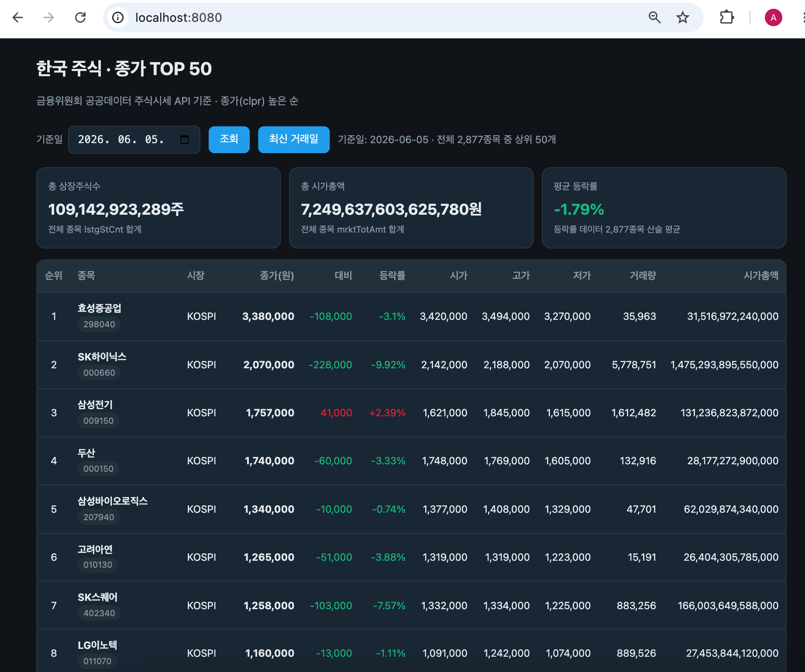Select the SK하이닉스 stock name
This screenshot has width=805, height=672.
102,357
